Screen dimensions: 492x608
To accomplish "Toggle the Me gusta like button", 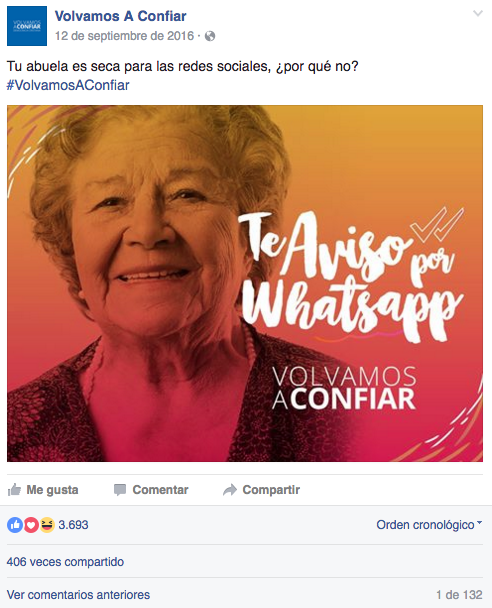I will tap(43, 490).
